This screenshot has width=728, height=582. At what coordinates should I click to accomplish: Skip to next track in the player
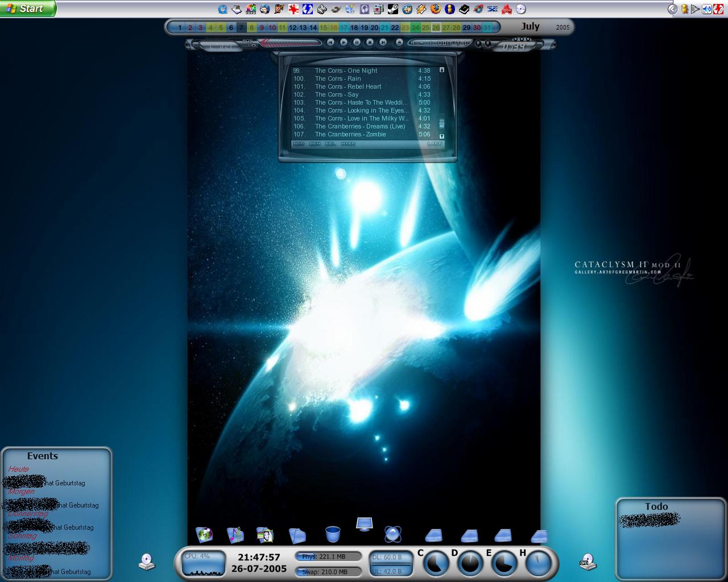pos(383,42)
